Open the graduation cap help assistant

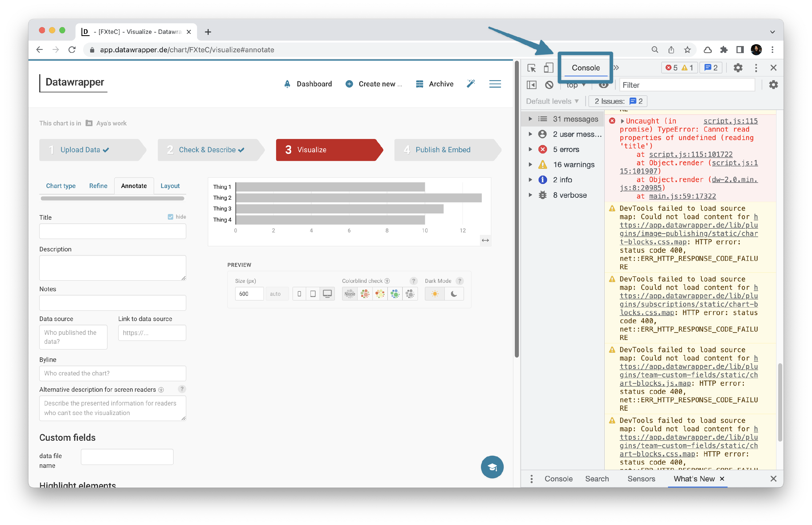[492, 467]
